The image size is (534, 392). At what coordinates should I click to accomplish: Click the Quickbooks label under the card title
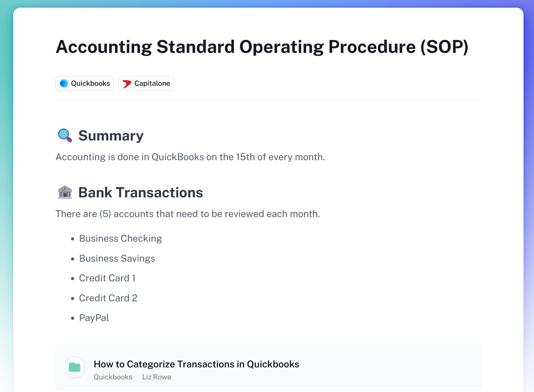(x=113, y=377)
